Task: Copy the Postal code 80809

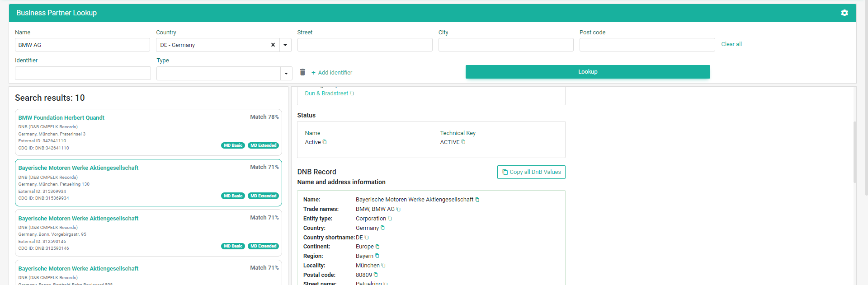Action: (376, 275)
